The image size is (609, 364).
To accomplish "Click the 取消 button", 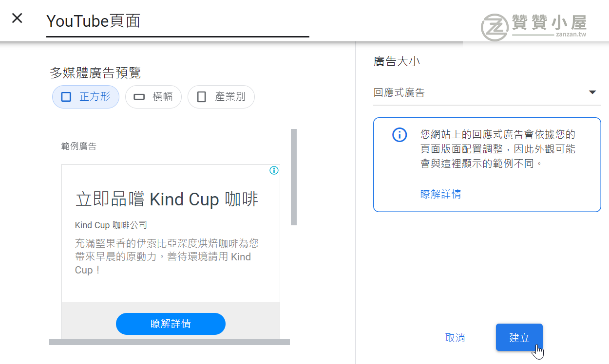I will [455, 338].
